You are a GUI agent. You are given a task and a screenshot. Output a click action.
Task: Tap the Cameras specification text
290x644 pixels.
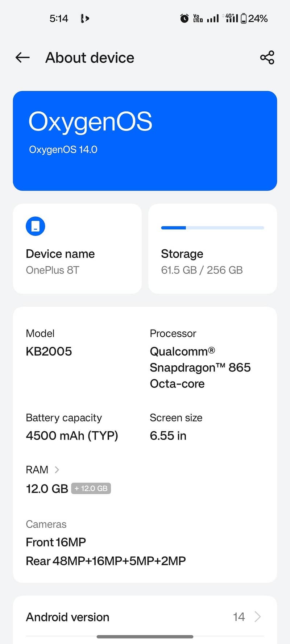pos(46,524)
